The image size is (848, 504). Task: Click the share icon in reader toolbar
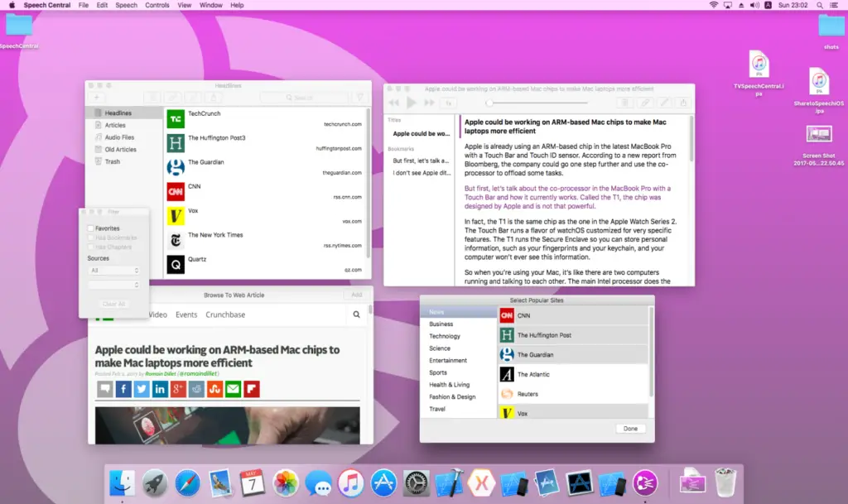[683, 103]
